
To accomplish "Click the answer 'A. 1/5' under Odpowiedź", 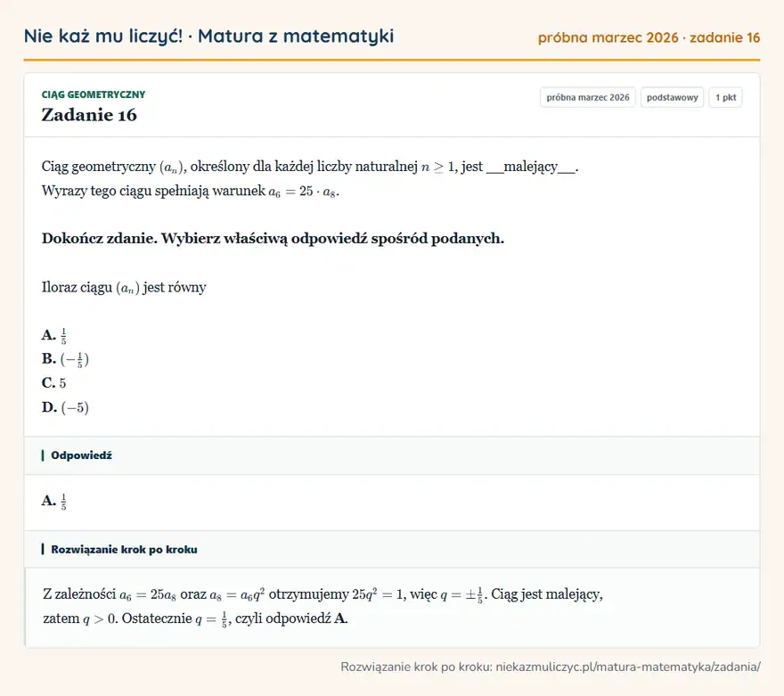I will [54, 501].
